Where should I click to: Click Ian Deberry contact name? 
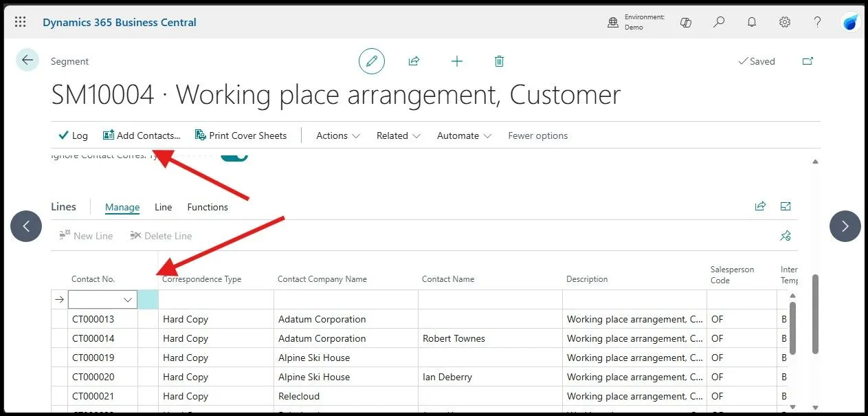[x=447, y=377]
